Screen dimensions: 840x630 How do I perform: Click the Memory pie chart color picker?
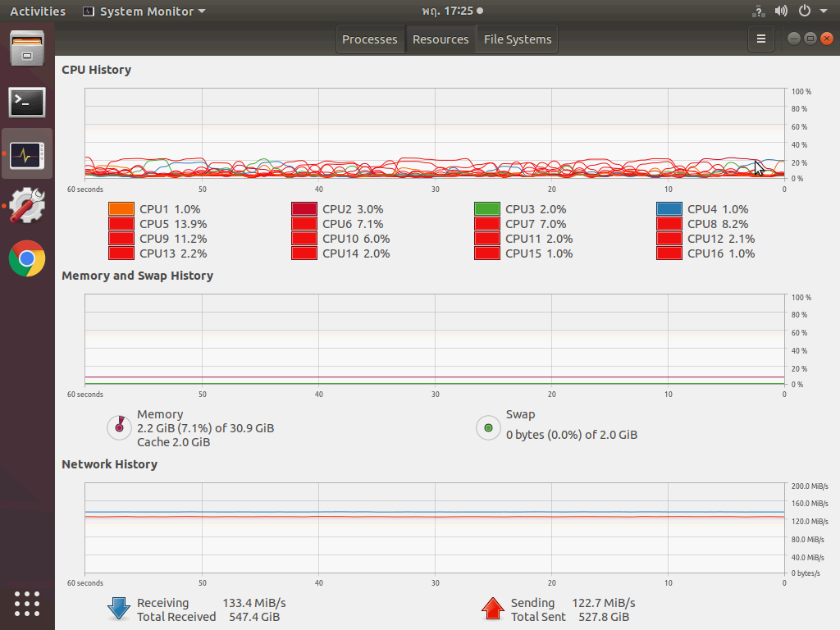click(120, 427)
